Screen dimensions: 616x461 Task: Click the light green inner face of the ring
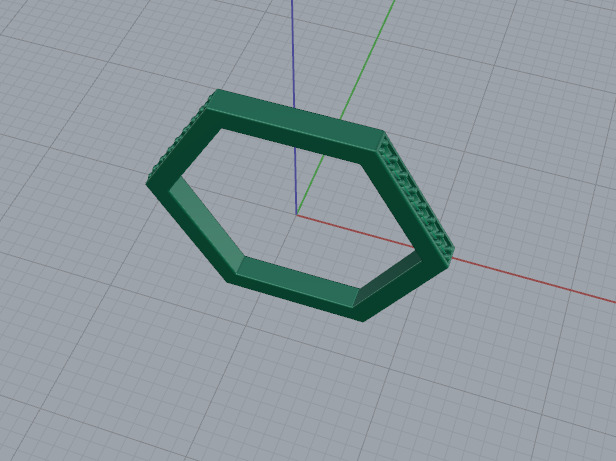pos(205,224)
